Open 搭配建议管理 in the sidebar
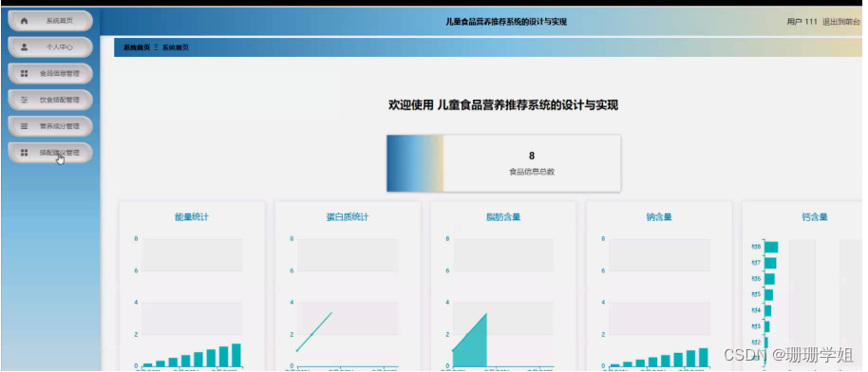This screenshot has width=868, height=372. (x=49, y=153)
